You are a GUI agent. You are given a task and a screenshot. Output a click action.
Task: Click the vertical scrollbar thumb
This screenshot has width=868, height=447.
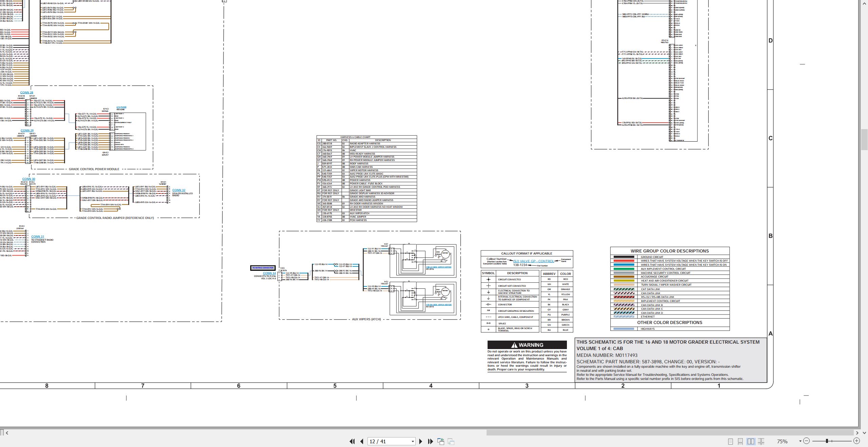pyautogui.click(x=864, y=140)
